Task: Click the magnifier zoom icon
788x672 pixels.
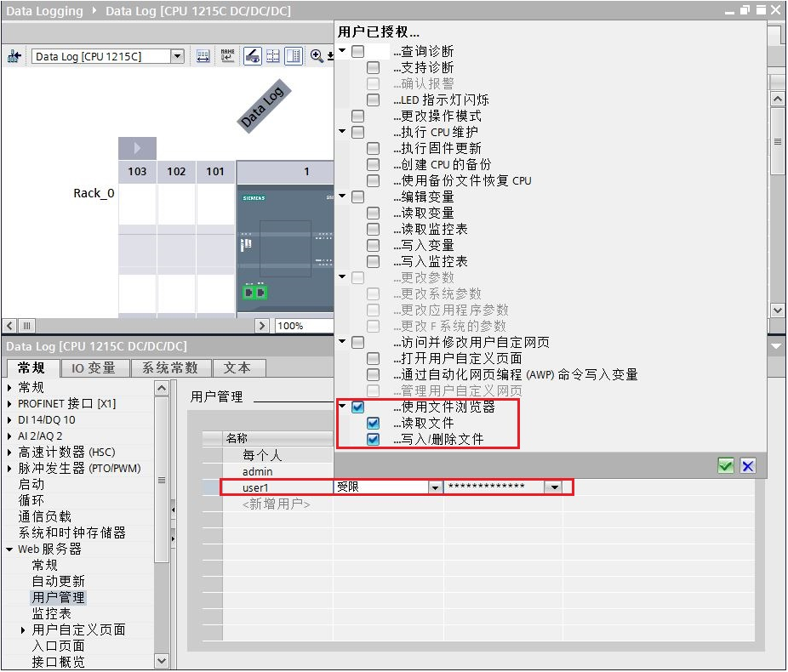Action: point(317,56)
